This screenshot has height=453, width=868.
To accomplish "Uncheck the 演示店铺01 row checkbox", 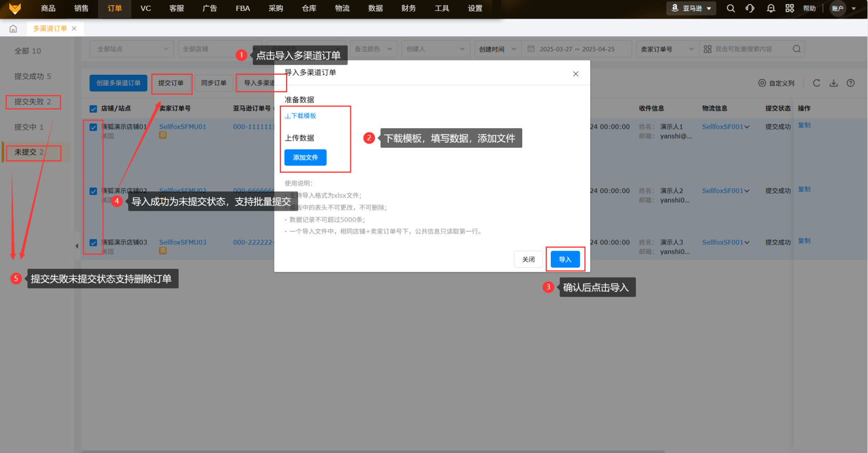I will click(x=93, y=127).
